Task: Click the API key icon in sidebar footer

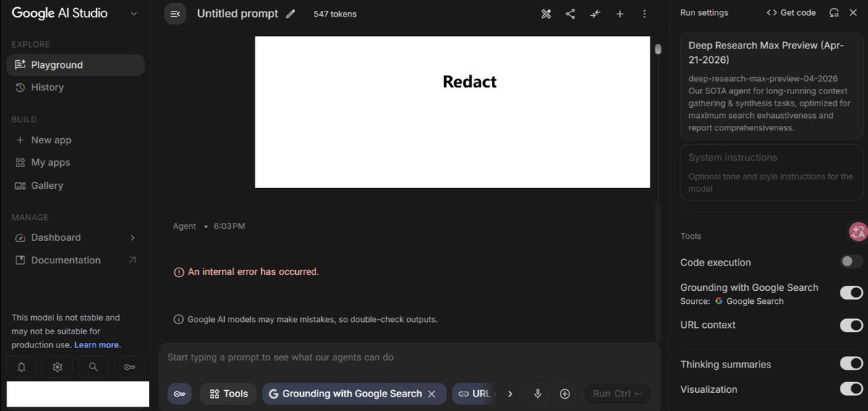Action: (x=129, y=367)
